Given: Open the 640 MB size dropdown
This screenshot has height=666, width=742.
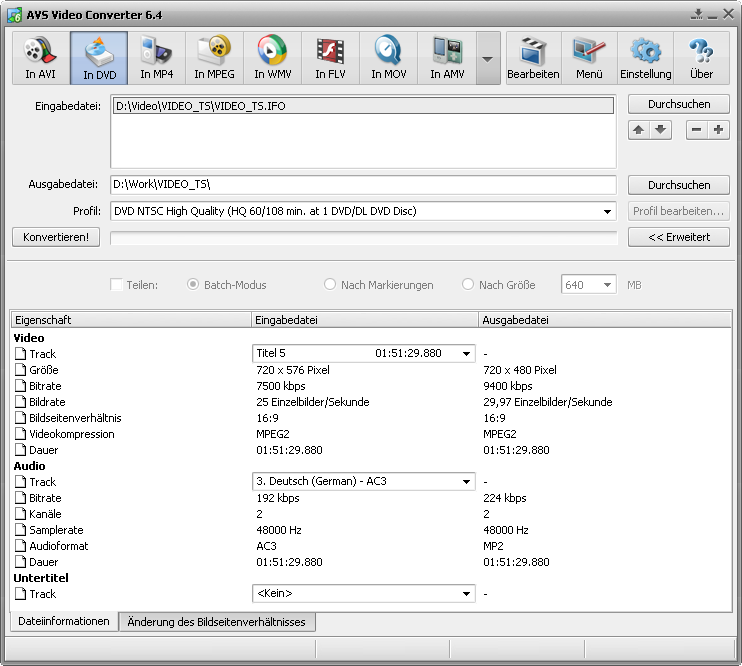Looking at the screenshot, I should (607, 284).
